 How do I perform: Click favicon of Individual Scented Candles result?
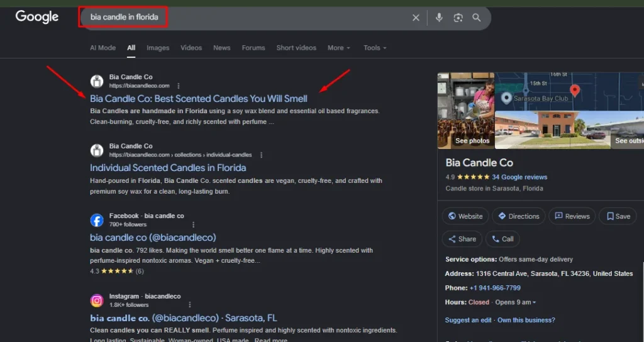(x=97, y=150)
